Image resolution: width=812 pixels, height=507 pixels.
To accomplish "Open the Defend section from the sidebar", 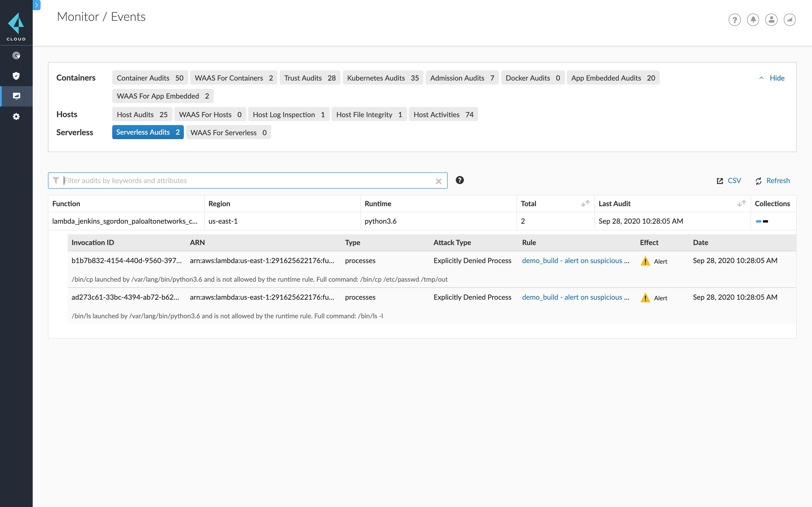I will tap(16, 76).
